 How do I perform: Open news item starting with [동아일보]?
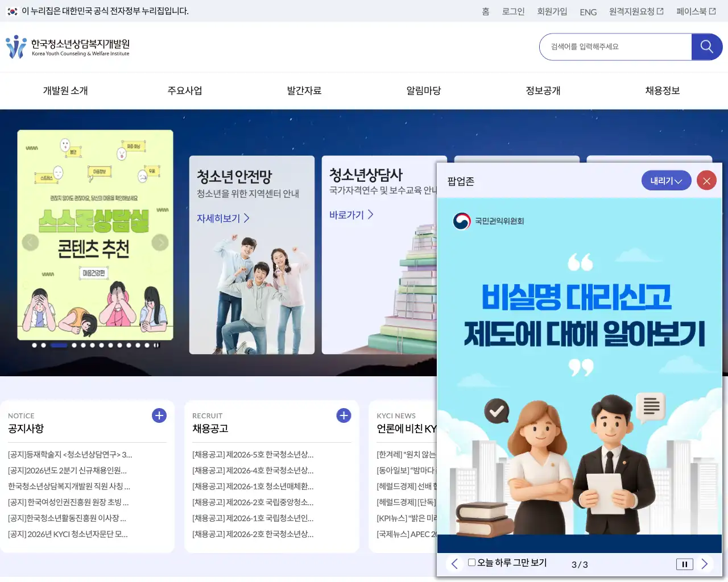406,471
